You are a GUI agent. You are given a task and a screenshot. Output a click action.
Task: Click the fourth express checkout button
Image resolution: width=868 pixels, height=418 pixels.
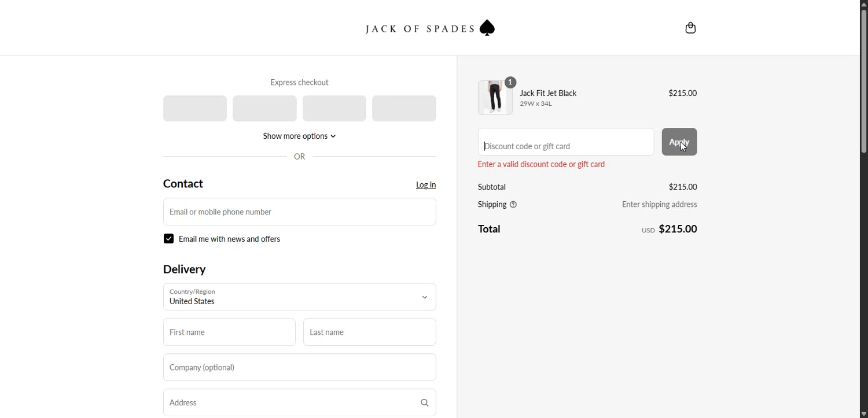pyautogui.click(x=404, y=109)
